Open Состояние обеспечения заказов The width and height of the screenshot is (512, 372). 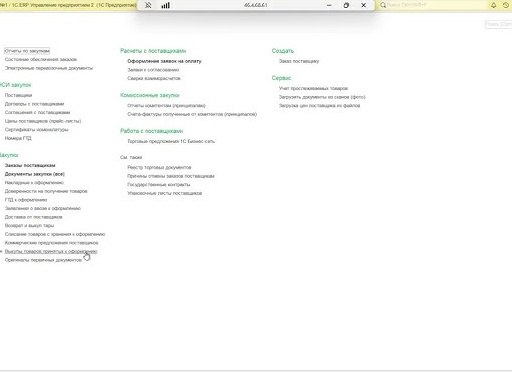coord(41,59)
